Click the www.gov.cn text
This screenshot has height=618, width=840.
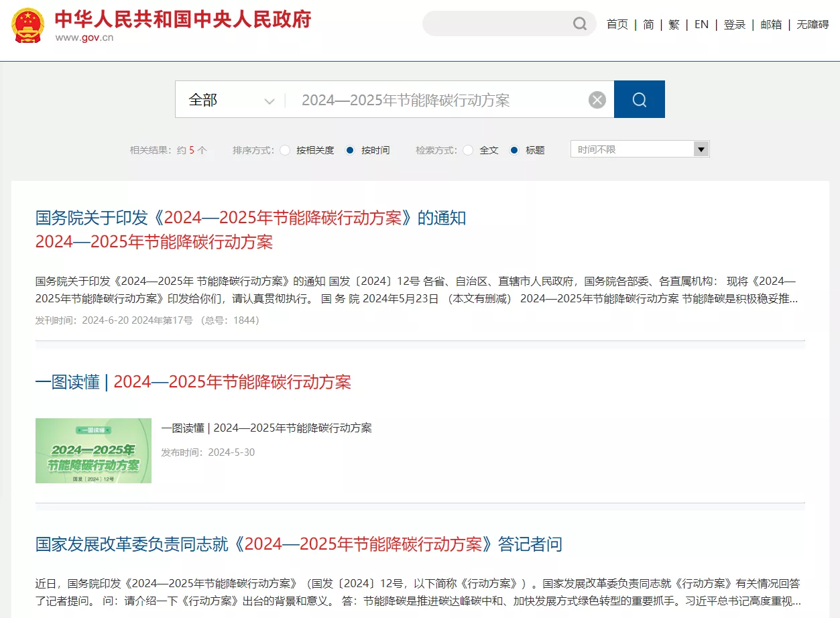[84, 38]
